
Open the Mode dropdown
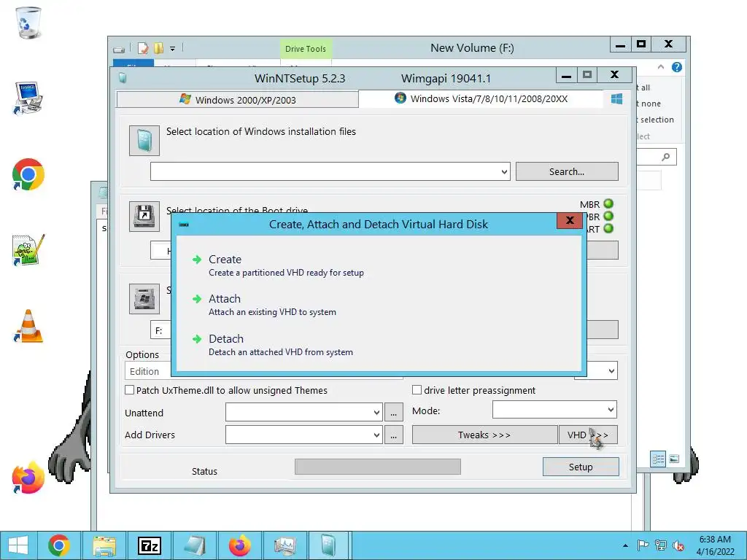pyautogui.click(x=611, y=410)
